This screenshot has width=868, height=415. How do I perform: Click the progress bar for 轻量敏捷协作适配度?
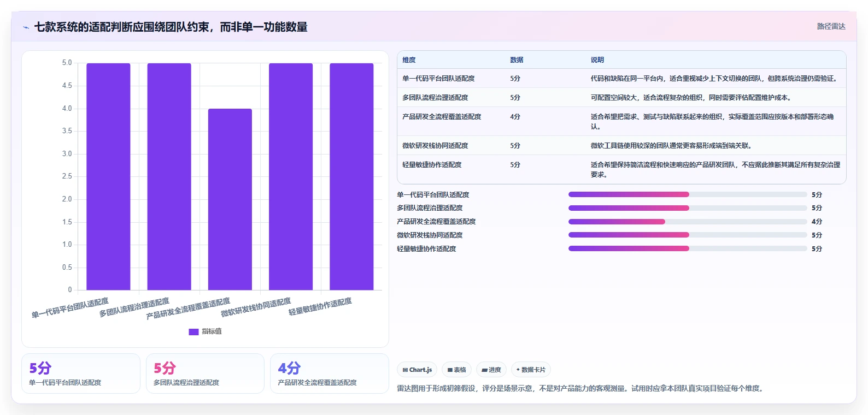(688, 248)
